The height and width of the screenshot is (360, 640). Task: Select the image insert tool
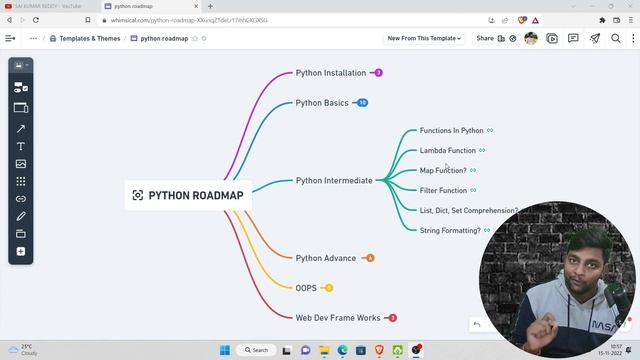point(21,164)
